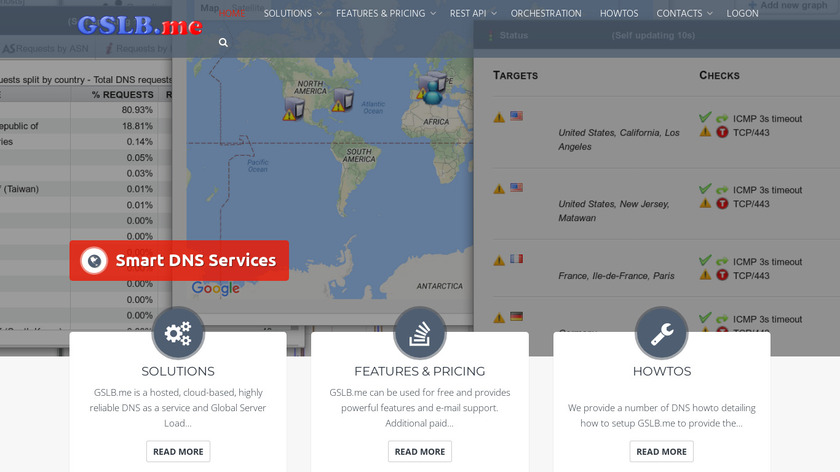Screen dimensions: 840x472
Task: Click red T icon for Los Angeles TCP/443
Action: (x=722, y=132)
